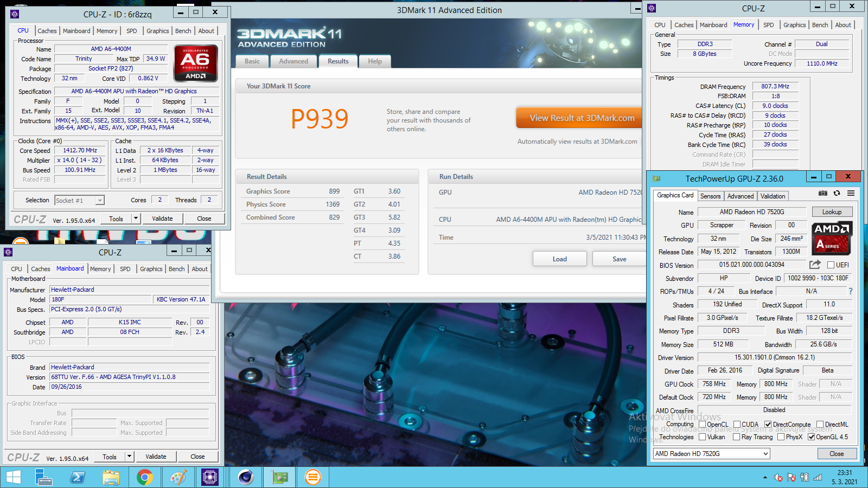The height and width of the screenshot is (488, 868).
Task: Switch to the Basic tab in 3DMark 11
Action: point(252,61)
